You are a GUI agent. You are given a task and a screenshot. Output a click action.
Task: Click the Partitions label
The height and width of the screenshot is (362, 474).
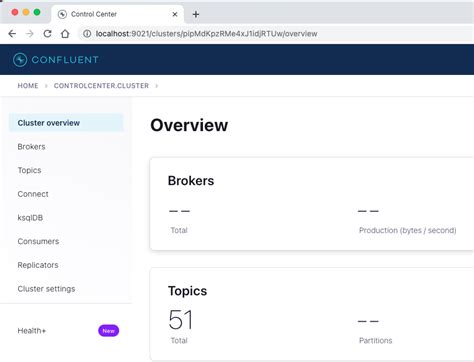[376, 341]
